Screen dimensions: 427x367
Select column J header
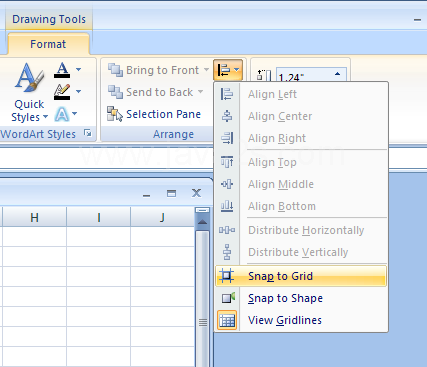pos(162,217)
